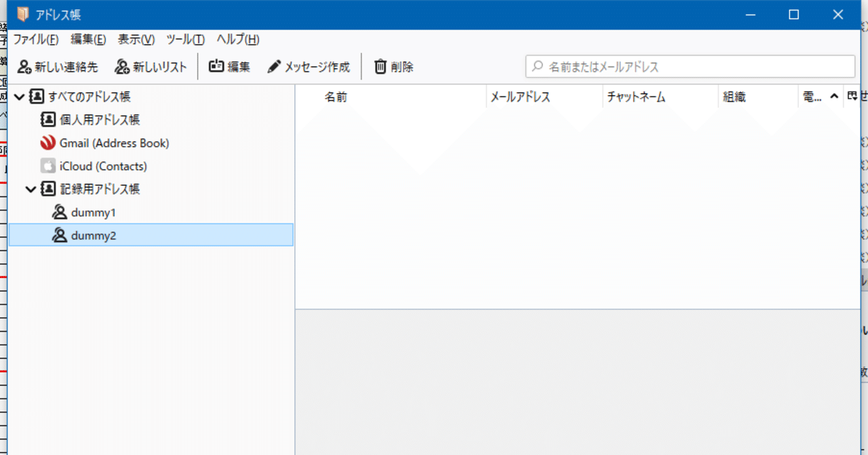This screenshot has width=868, height=455.
Task: Create a new contact with 新しい連絡先
Action: pyautogui.click(x=58, y=66)
